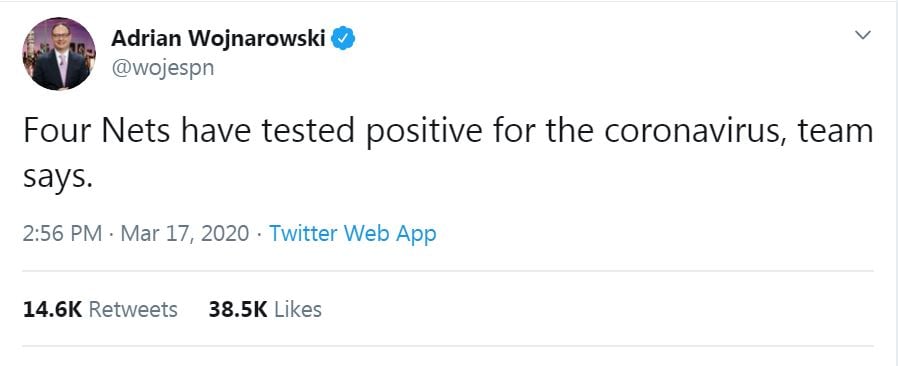This screenshot has height=366, width=898.
Task: View the 14.6K retweet count
Action: click(x=53, y=309)
